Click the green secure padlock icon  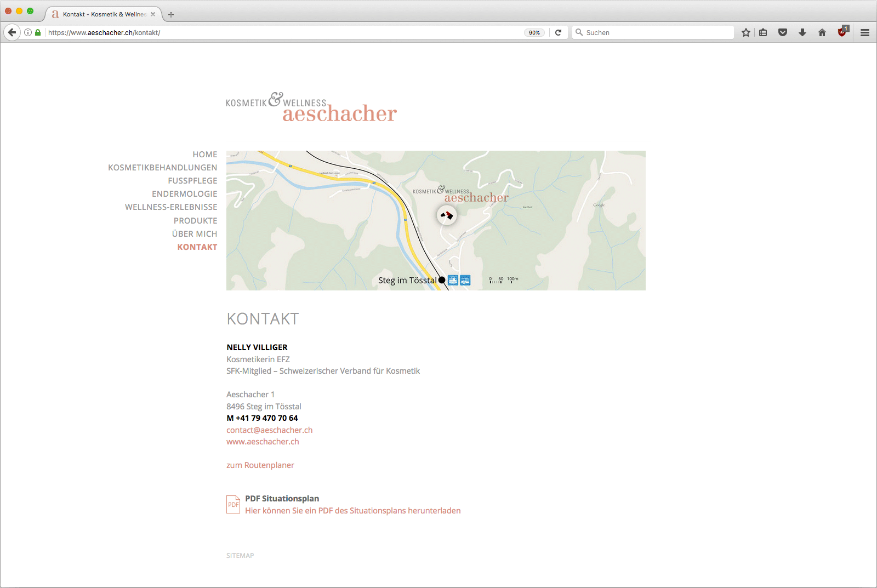pyautogui.click(x=38, y=32)
